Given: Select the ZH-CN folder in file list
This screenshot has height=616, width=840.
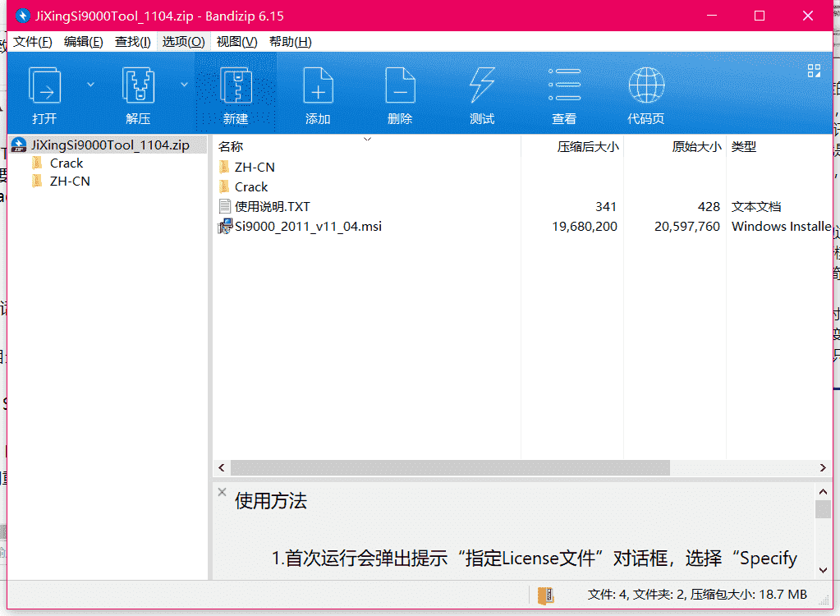Looking at the screenshot, I should coord(255,168).
